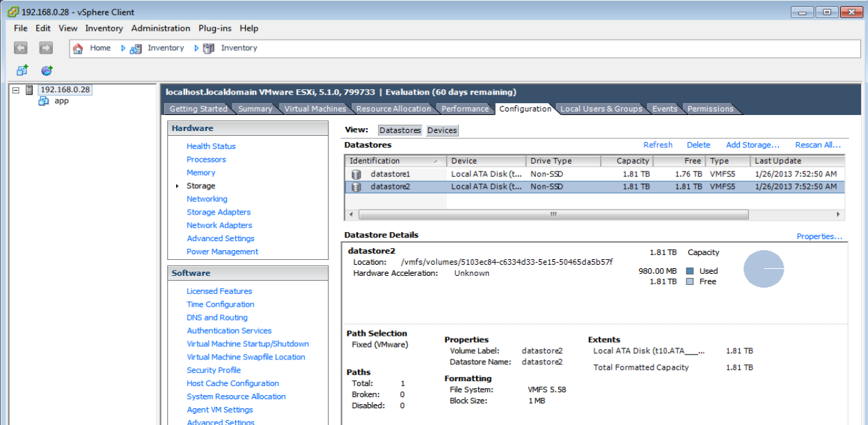
Task: Open the Help menu
Action: [x=249, y=29]
